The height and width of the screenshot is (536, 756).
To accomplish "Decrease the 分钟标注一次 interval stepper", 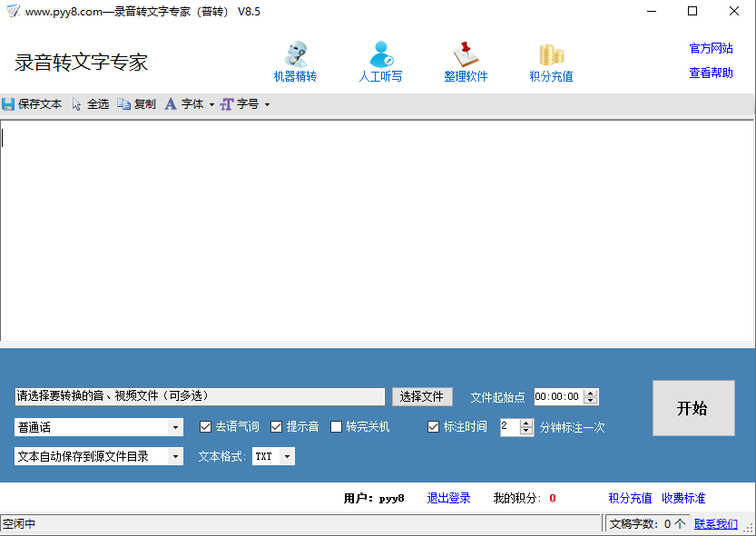I will pyautogui.click(x=526, y=431).
